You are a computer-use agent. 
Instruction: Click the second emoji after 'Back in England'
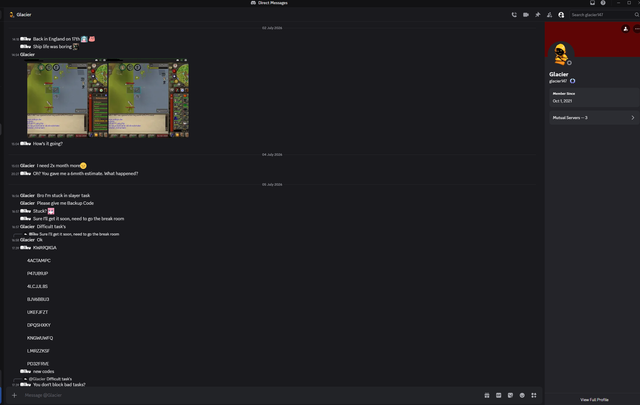point(92,39)
